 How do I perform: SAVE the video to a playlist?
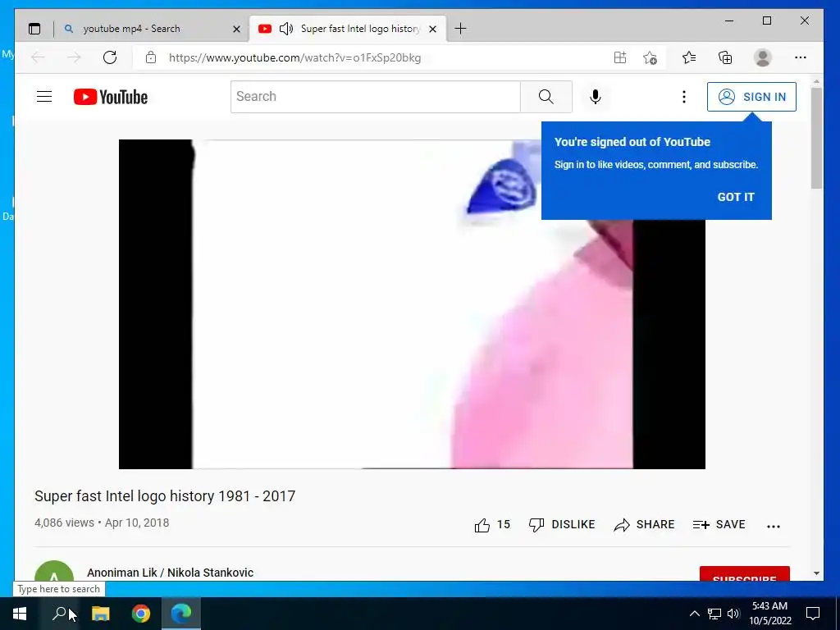pos(719,525)
